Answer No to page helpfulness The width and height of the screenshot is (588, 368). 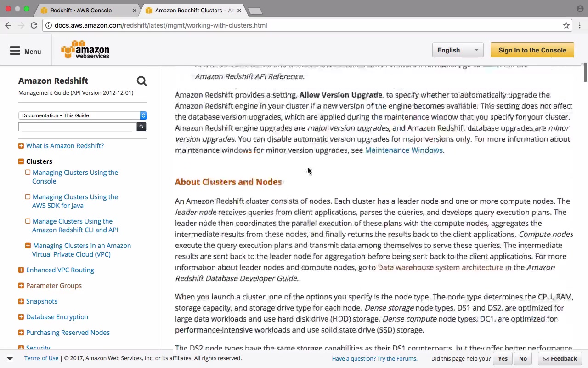pyautogui.click(x=523, y=359)
